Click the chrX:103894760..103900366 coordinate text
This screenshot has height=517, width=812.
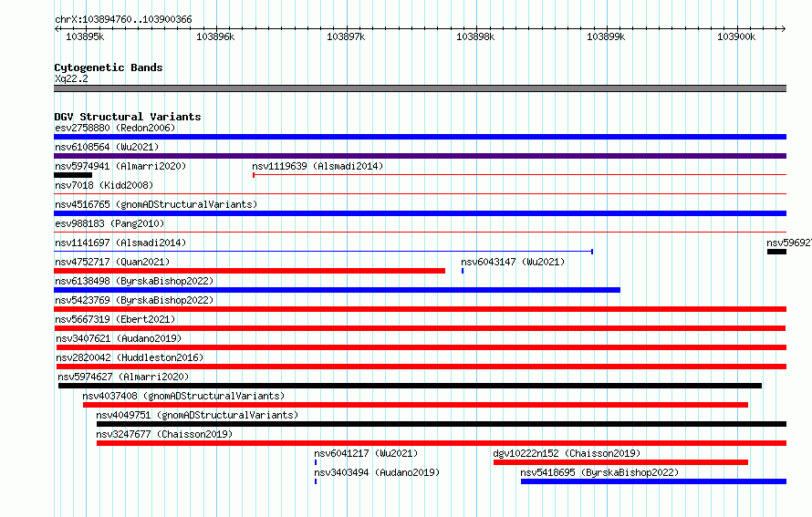coord(123,19)
